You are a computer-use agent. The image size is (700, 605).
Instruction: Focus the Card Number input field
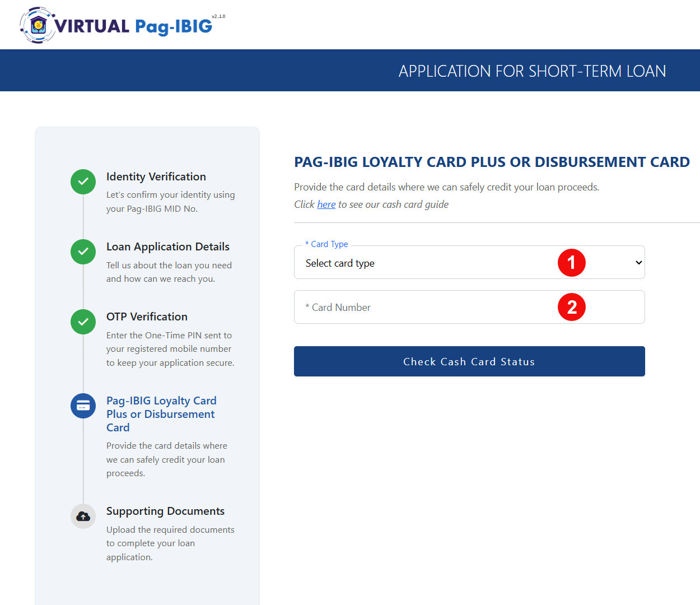click(469, 307)
